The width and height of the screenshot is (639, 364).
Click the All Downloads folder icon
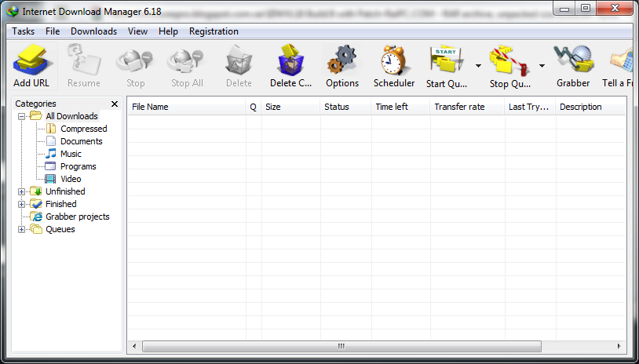36,116
